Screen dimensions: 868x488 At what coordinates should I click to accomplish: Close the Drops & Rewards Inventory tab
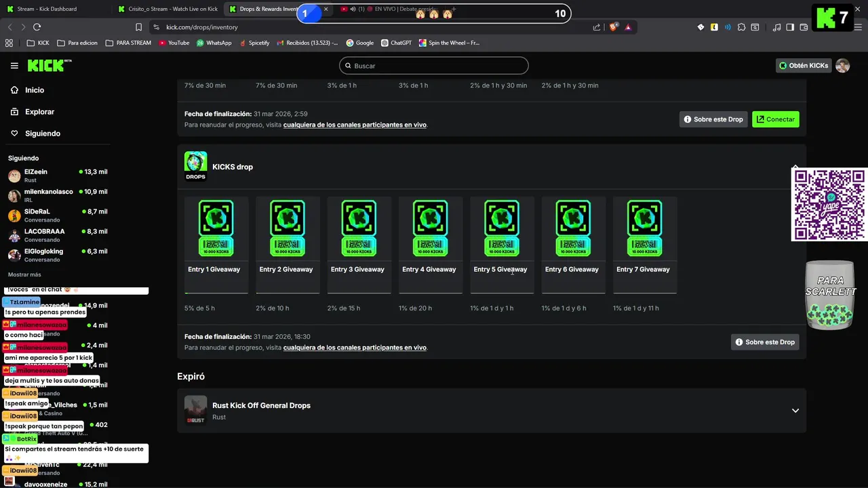pos(325,9)
